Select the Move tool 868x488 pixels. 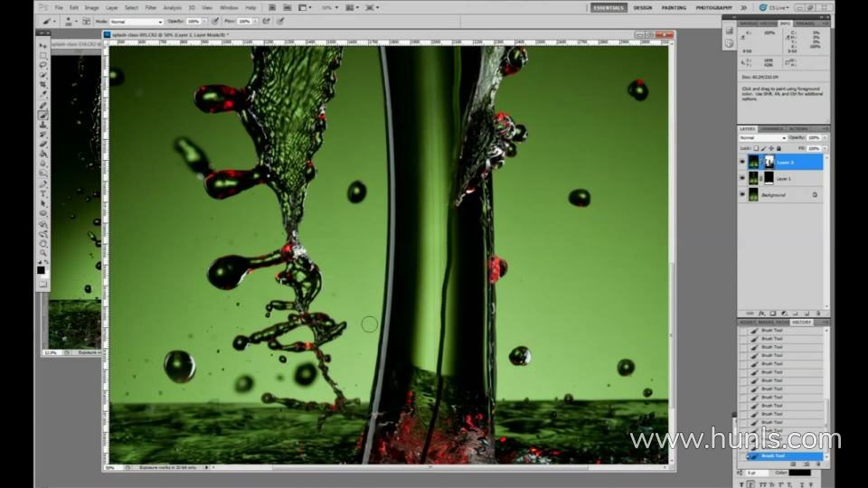[x=43, y=46]
